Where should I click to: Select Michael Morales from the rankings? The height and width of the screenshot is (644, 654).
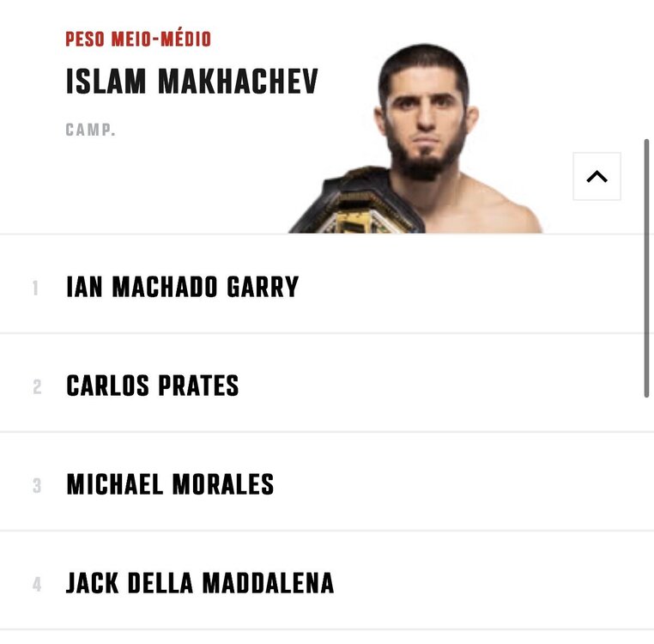pyautogui.click(x=170, y=484)
